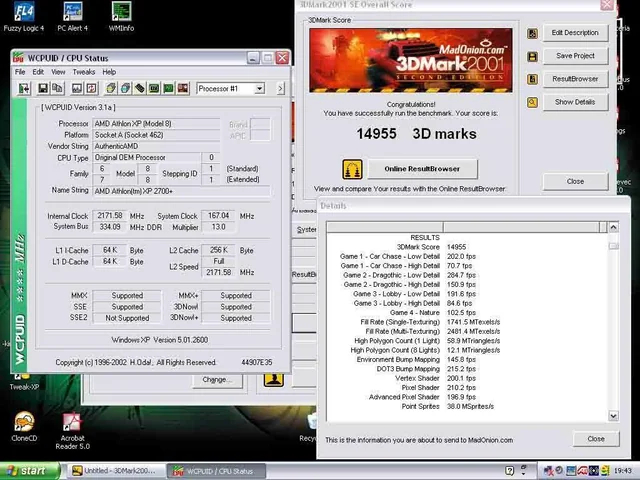Click the red refresh icon in WCPUID toolbar

click(x=92, y=89)
